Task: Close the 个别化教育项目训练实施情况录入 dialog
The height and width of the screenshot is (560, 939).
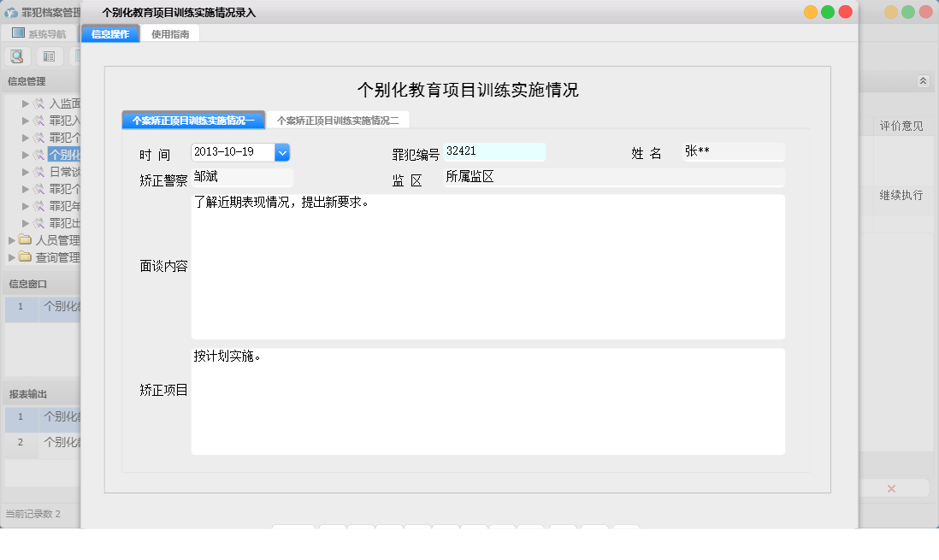Action: tap(845, 12)
